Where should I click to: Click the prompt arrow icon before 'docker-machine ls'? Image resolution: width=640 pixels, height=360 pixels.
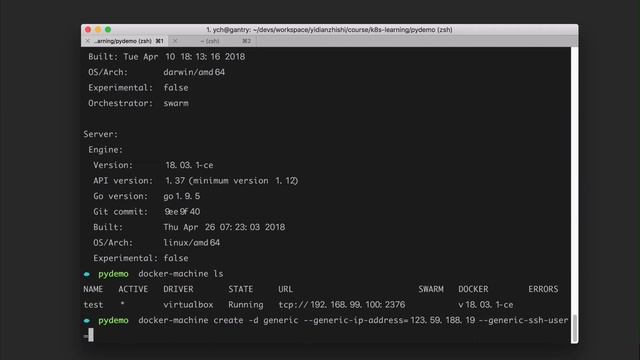tap(87, 274)
